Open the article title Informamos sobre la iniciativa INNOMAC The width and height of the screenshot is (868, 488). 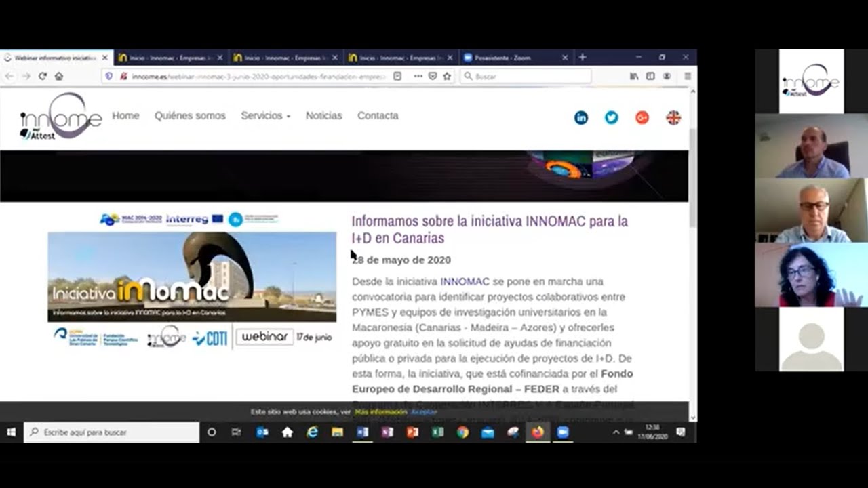(490, 229)
